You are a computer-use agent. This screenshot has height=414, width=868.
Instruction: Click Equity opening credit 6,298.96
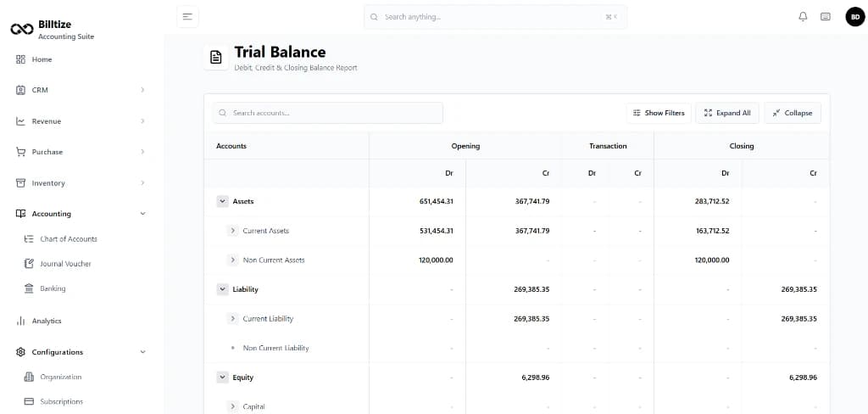tap(536, 378)
